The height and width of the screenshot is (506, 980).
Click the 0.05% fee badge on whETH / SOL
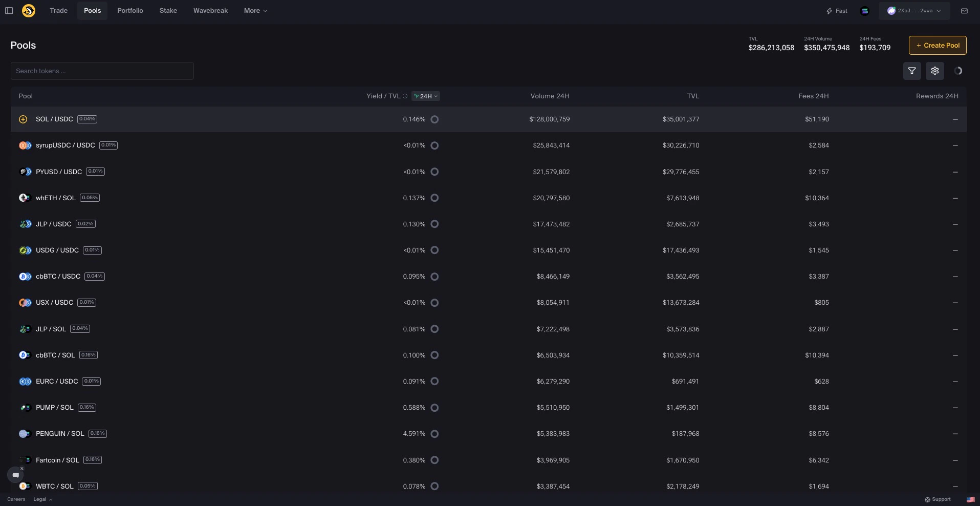[90, 198]
